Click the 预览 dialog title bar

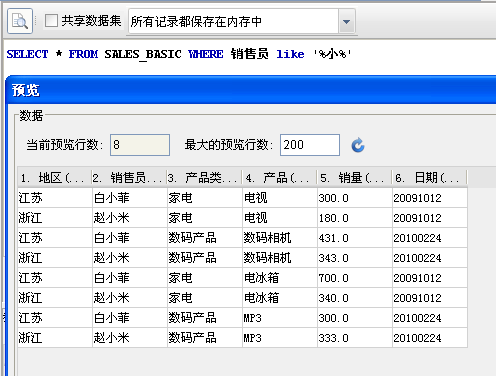point(251,90)
